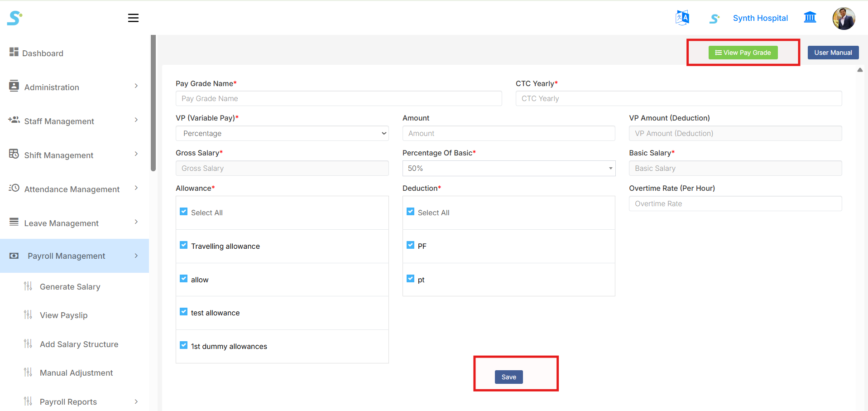Click the Attendance Management clock icon
The width and height of the screenshot is (868, 411).
14,188
